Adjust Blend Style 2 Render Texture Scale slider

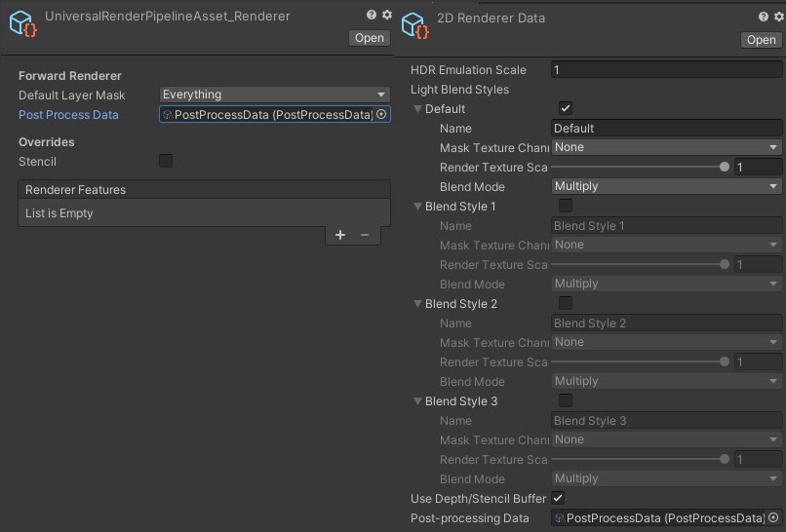(640, 361)
